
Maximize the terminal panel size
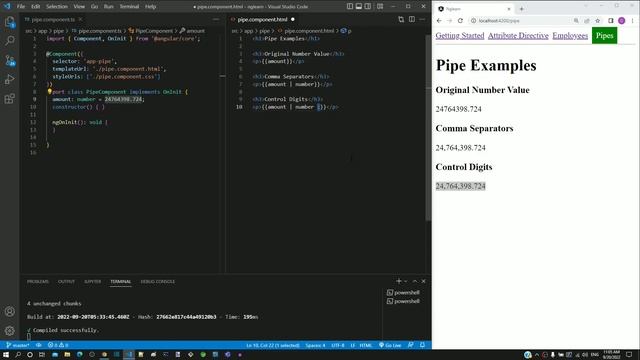pyautogui.click(x=415, y=281)
